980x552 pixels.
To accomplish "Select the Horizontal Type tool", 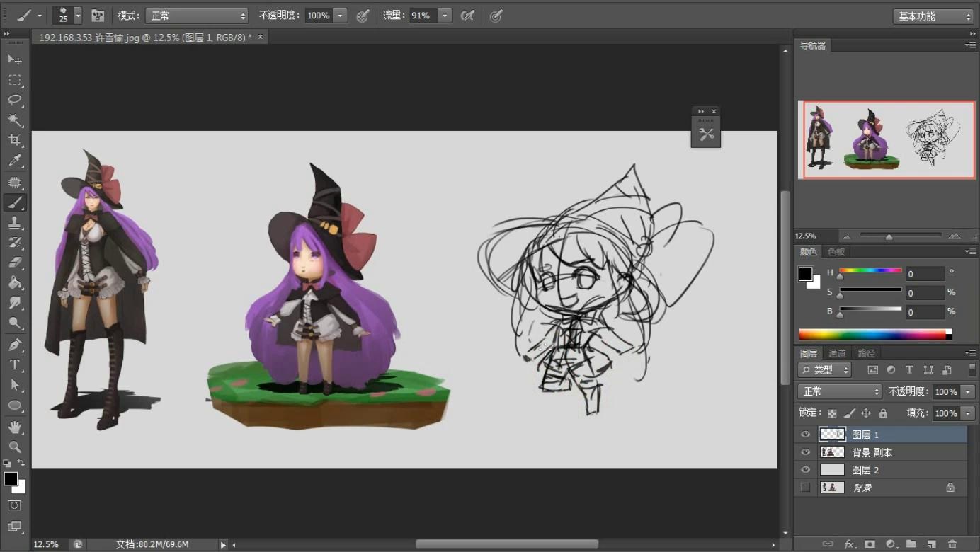I will [14, 365].
